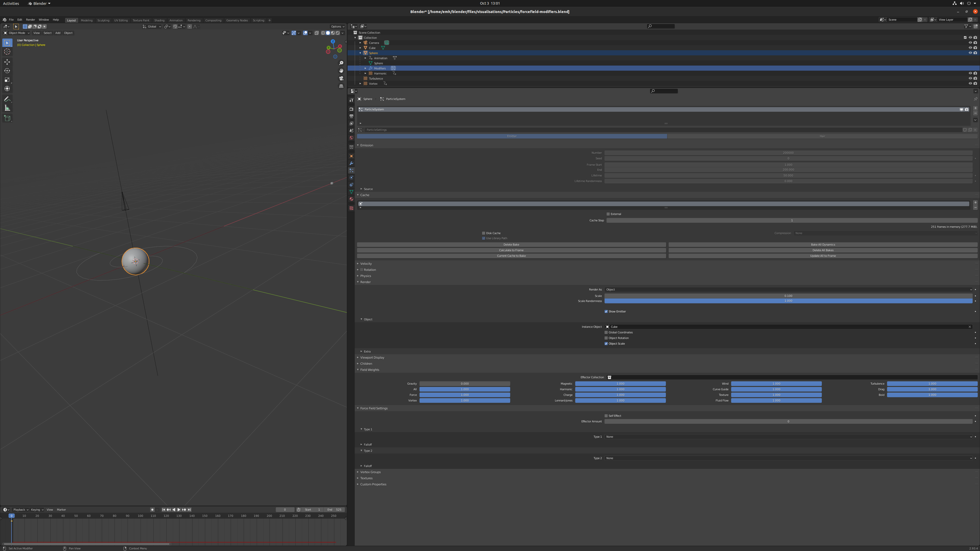The width and height of the screenshot is (980, 551).
Task: Select the Measure tool
Action: click(7, 108)
